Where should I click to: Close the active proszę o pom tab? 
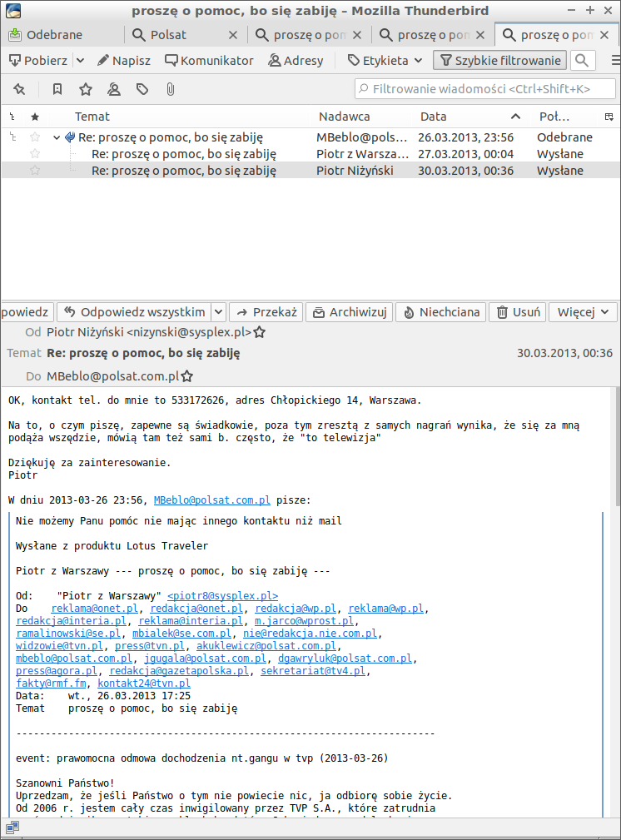pos(604,35)
